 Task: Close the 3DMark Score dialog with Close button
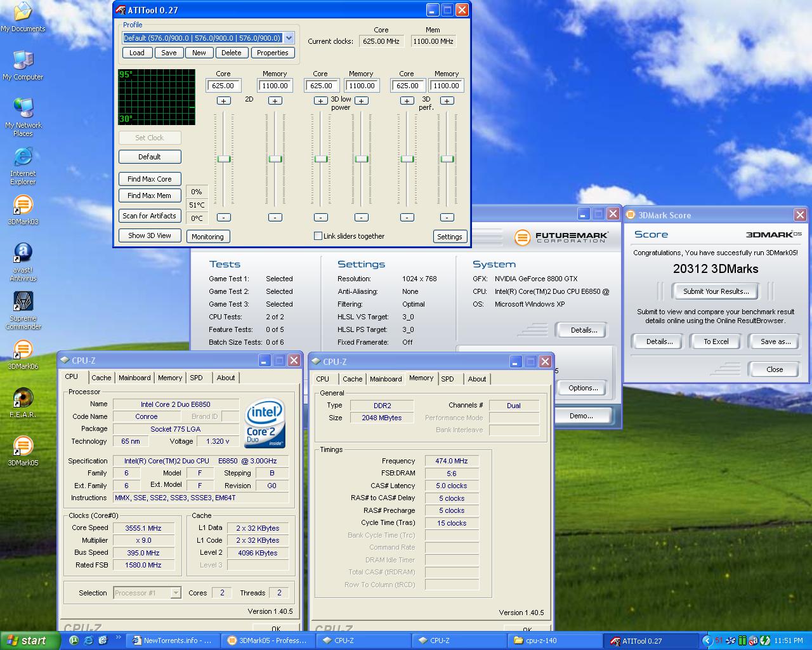[x=775, y=369]
